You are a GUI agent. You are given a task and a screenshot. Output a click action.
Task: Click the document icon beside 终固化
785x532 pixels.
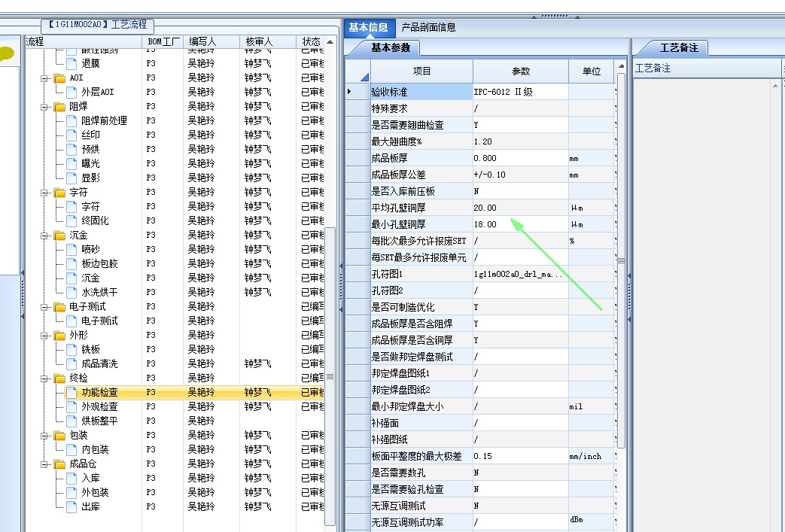pos(72,220)
